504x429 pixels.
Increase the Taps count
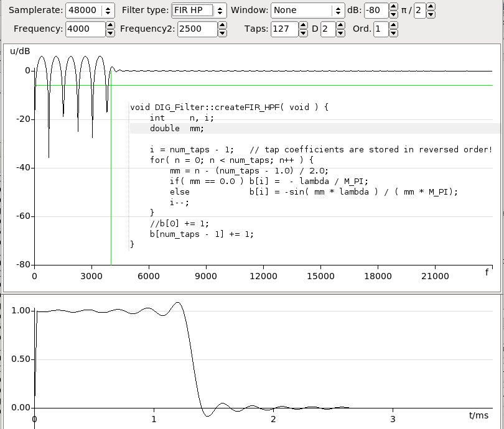click(x=303, y=25)
